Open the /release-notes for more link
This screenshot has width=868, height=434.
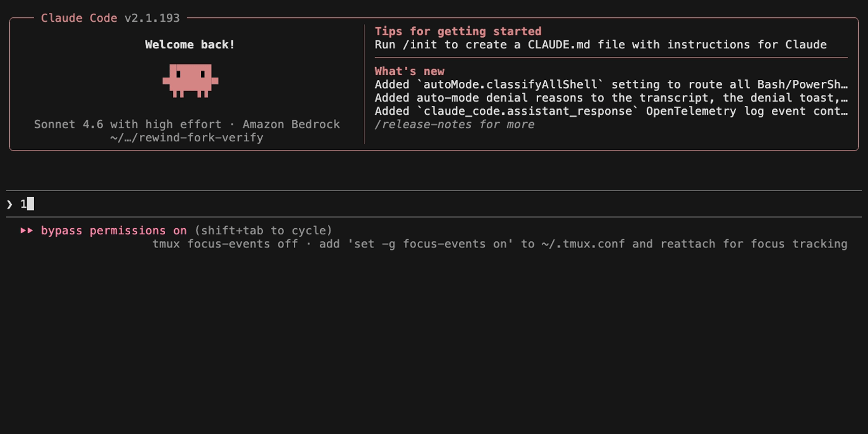[x=454, y=125]
